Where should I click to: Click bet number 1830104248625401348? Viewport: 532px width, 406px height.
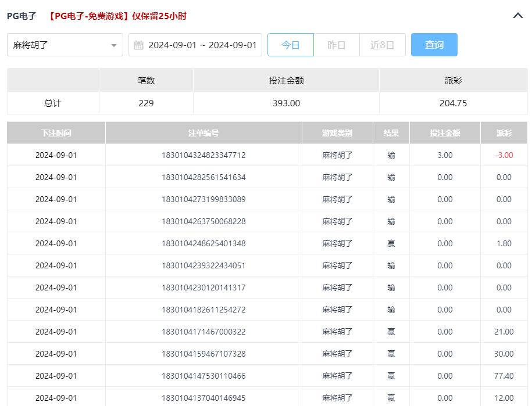(x=203, y=243)
